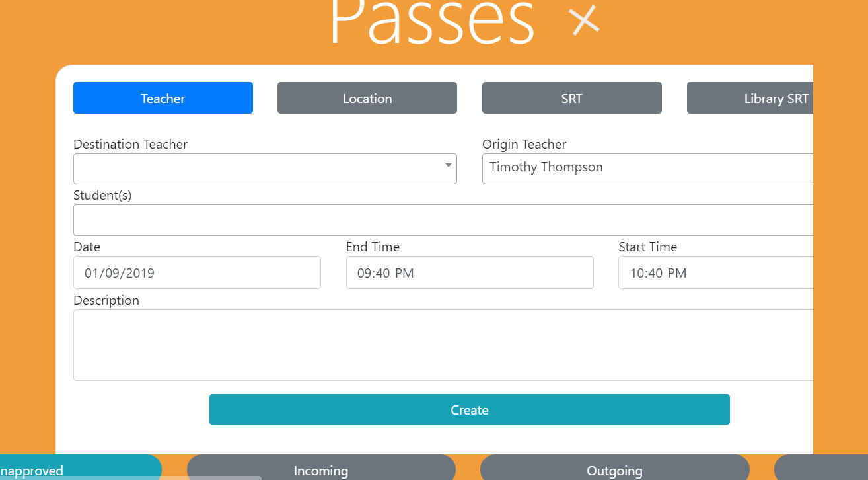Focus the Description text area
This screenshot has width=868, height=480.
[x=443, y=345]
